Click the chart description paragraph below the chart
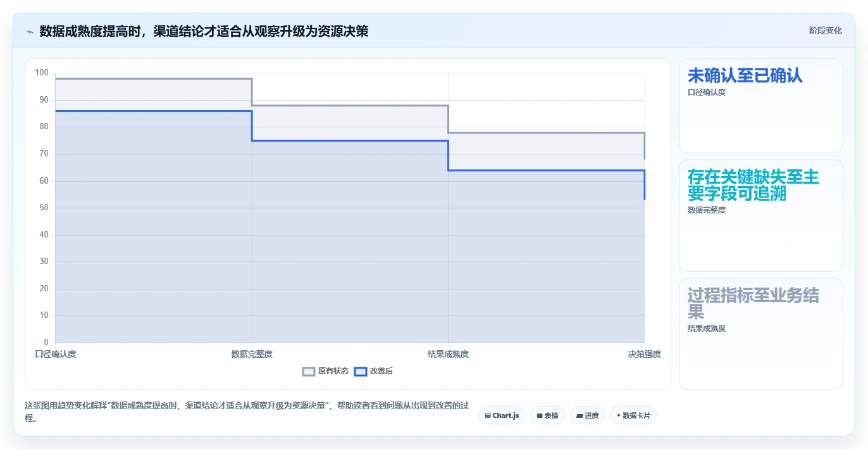 pos(247,412)
